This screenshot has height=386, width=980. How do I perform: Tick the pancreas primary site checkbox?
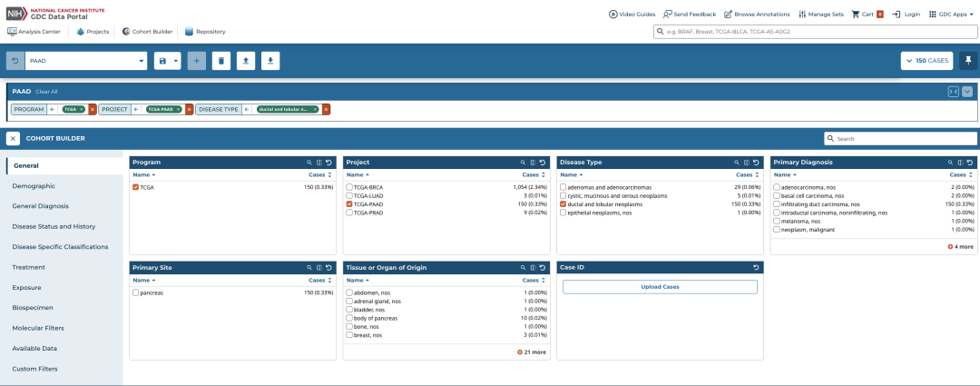135,292
